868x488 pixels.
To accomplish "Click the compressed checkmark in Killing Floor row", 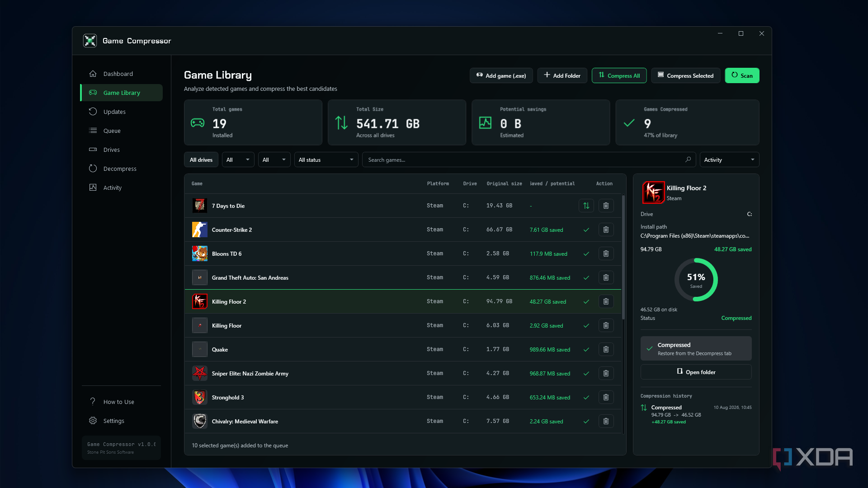I will [x=586, y=325].
